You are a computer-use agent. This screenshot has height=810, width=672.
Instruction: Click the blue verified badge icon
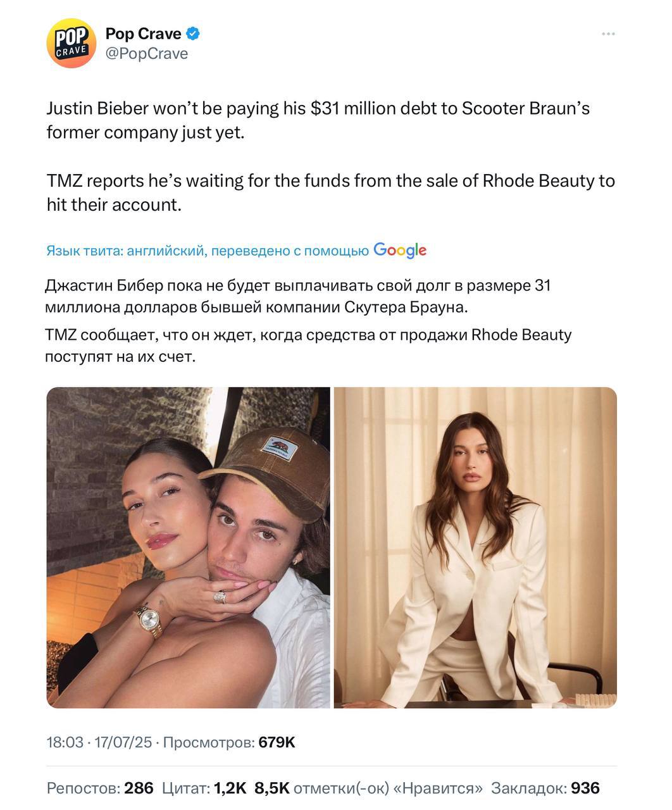pos(192,34)
